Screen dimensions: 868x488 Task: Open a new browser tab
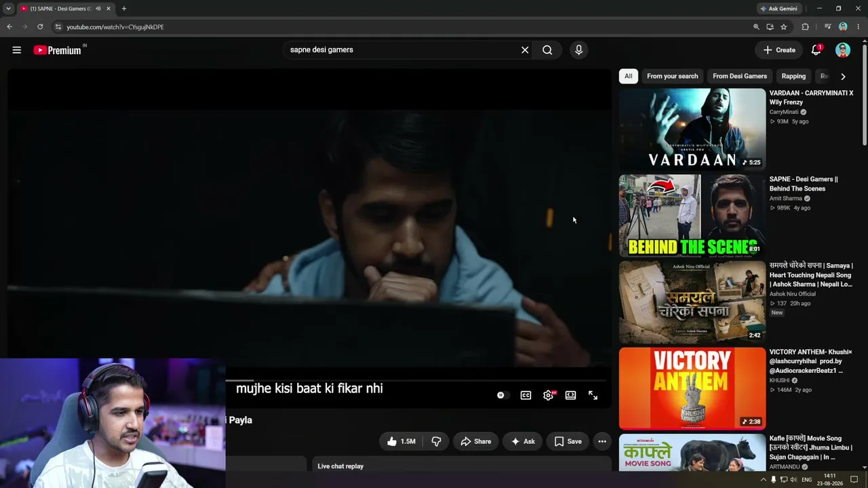123,9
